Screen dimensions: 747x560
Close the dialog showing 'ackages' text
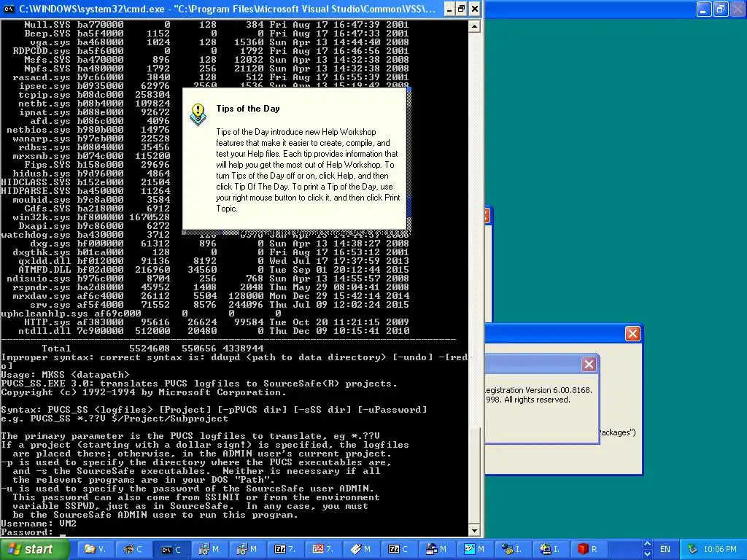632,334
